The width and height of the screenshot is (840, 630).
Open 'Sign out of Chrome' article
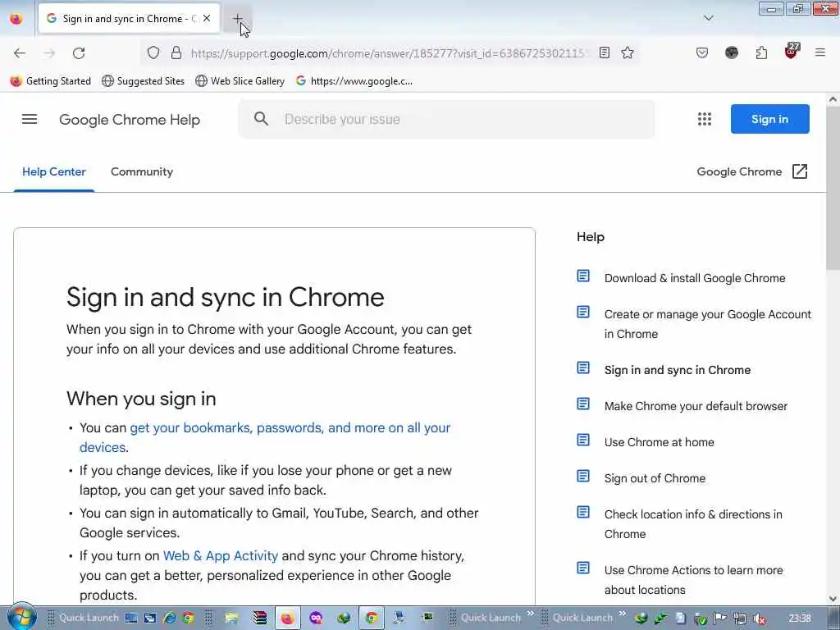(x=655, y=478)
